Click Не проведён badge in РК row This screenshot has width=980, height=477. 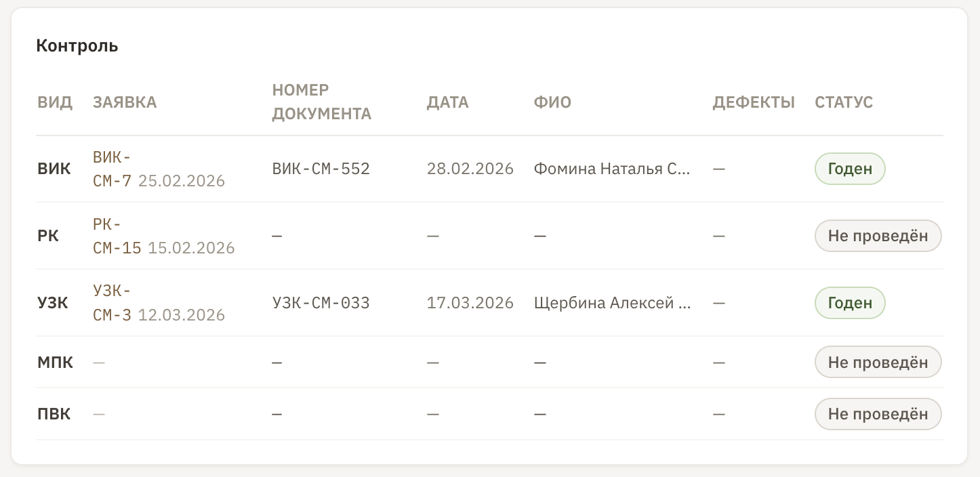pos(878,236)
